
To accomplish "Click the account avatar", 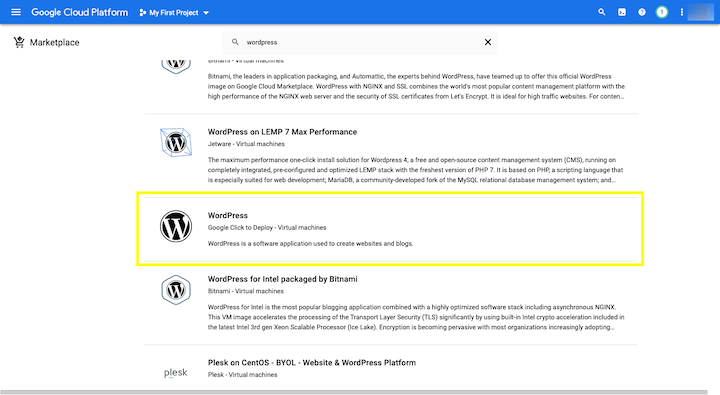I will pyautogui.click(x=701, y=12).
